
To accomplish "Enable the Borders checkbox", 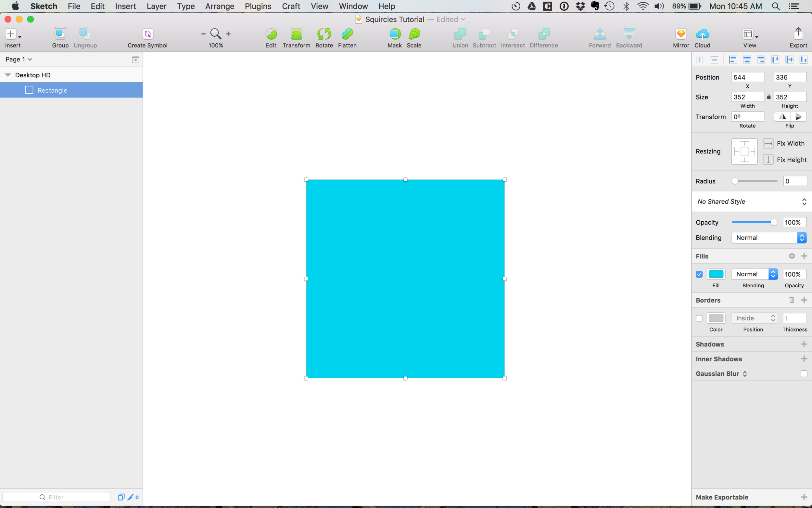I will (x=699, y=318).
